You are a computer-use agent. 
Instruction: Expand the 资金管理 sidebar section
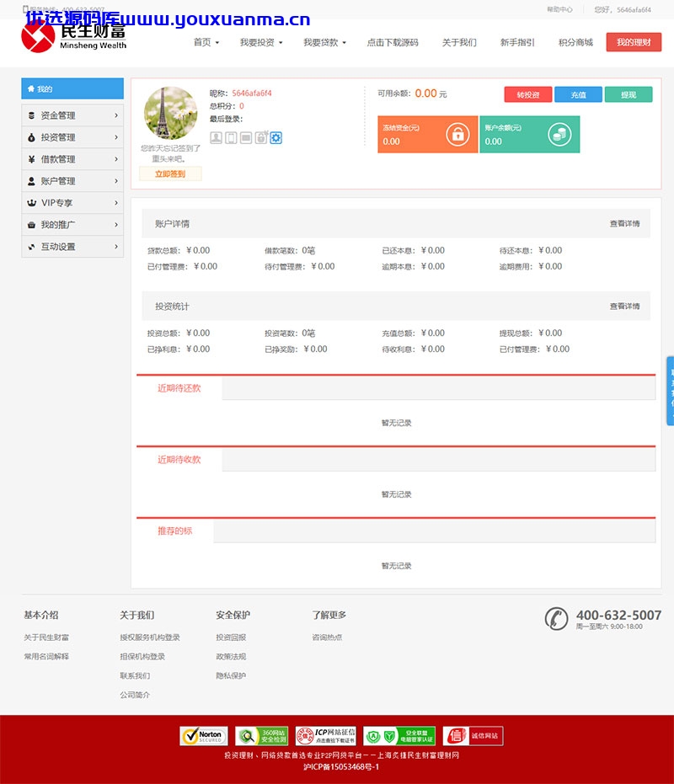click(72, 115)
